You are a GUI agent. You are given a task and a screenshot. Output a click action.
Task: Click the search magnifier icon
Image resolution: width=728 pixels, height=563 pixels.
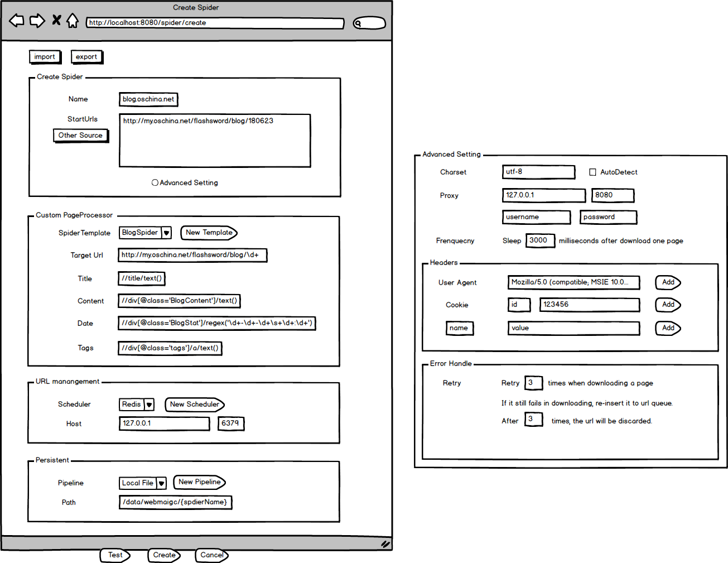(x=358, y=23)
